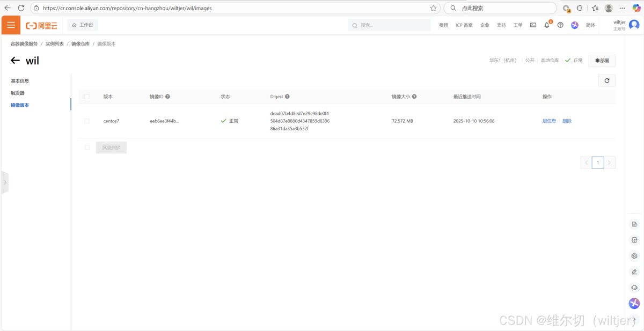Refresh the image version list
The image size is (644, 331).
[x=607, y=80]
